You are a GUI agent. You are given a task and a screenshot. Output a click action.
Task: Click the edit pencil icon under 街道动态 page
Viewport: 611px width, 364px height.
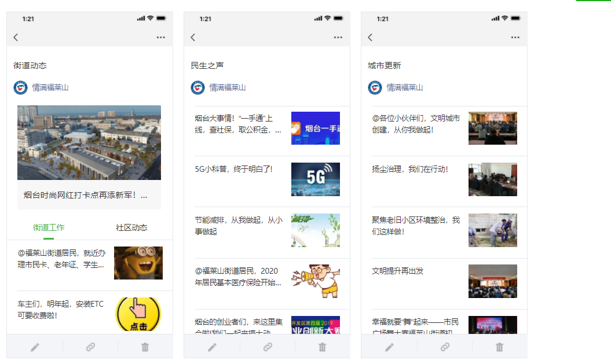35,347
